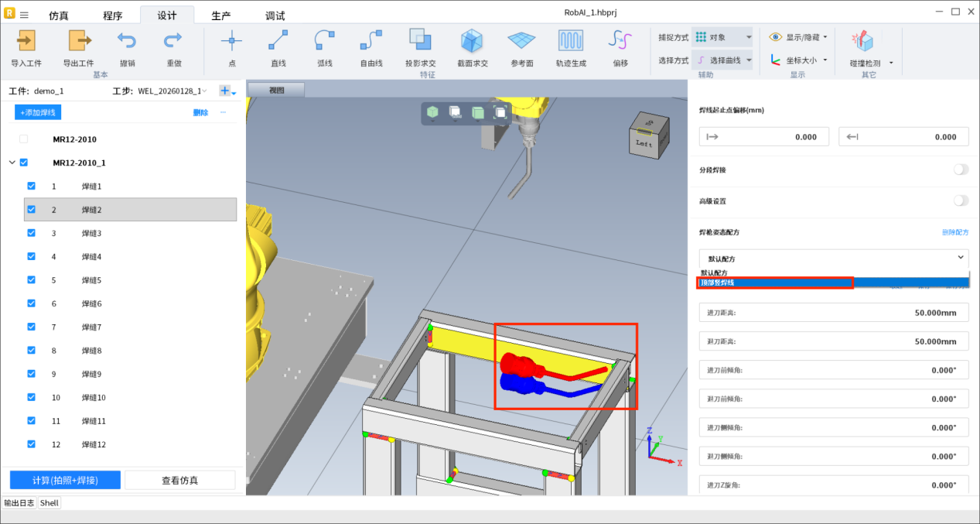Open the 捕捉方式 对象 dropdown
Screen dimensions: 980x524
pos(722,37)
